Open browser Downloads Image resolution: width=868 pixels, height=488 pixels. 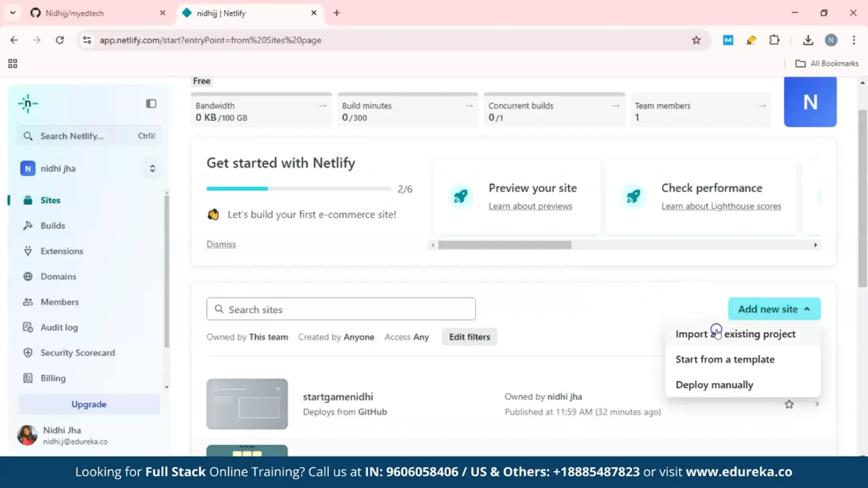click(x=808, y=40)
